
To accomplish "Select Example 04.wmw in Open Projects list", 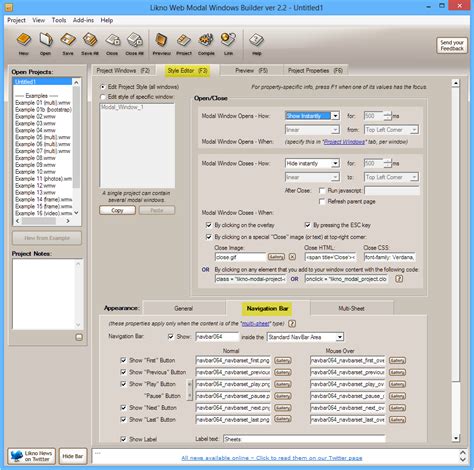I will point(35,130).
